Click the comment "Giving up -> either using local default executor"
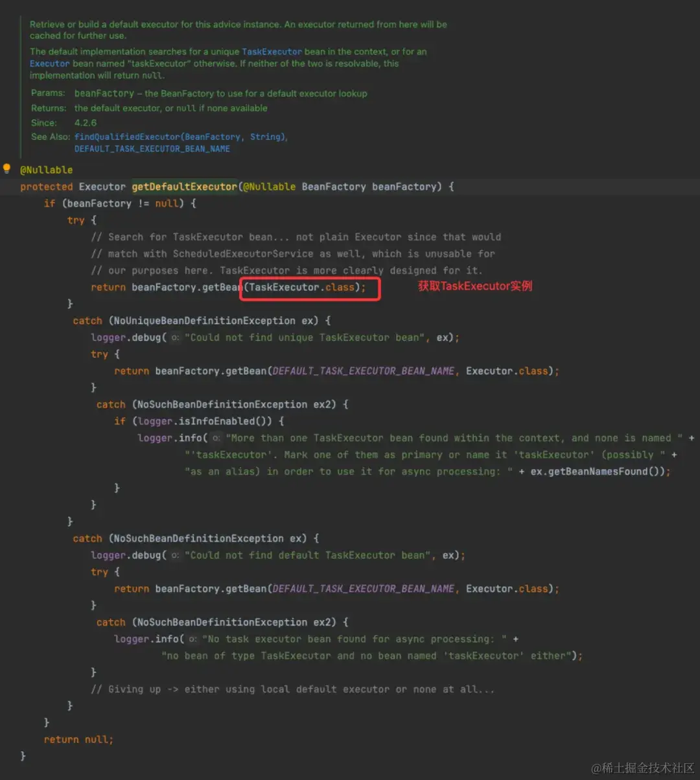The height and width of the screenshot is (780, 700). [x=292, y=689]
